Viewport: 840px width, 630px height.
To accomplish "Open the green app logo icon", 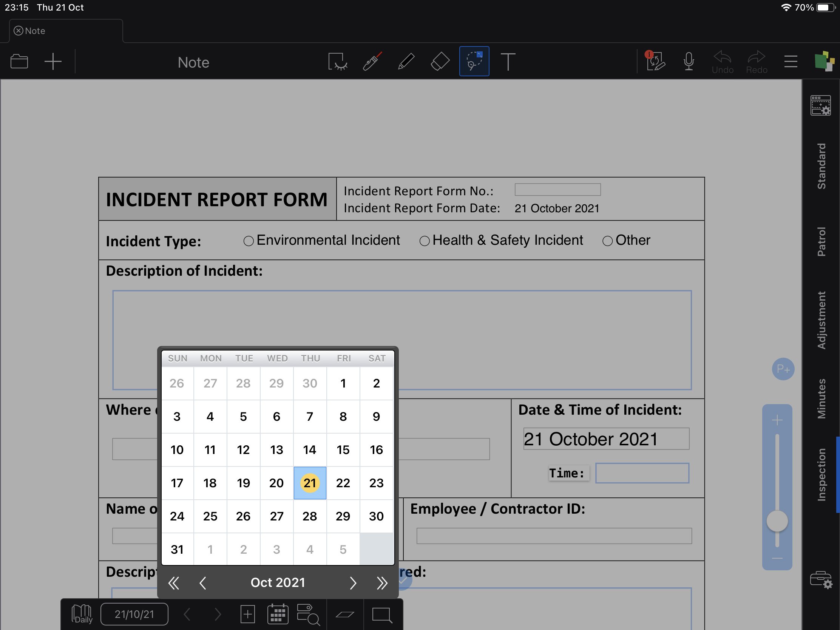I will click(x=824, y=61).
